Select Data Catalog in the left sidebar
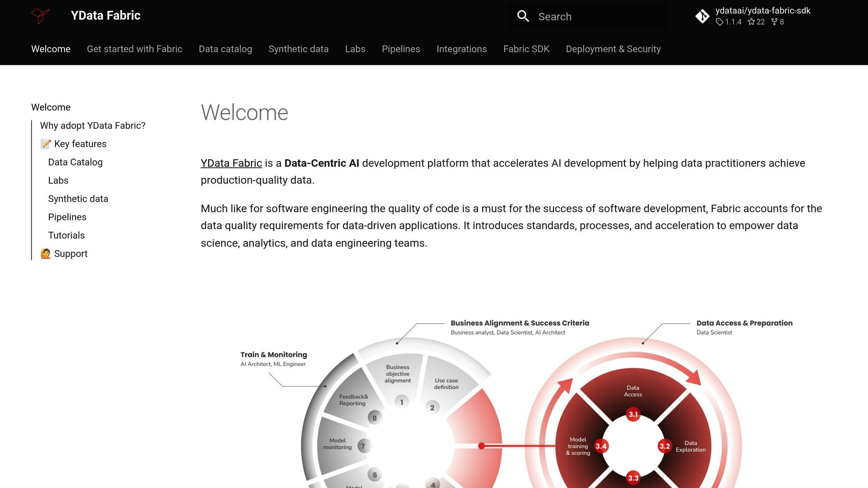 75,162
